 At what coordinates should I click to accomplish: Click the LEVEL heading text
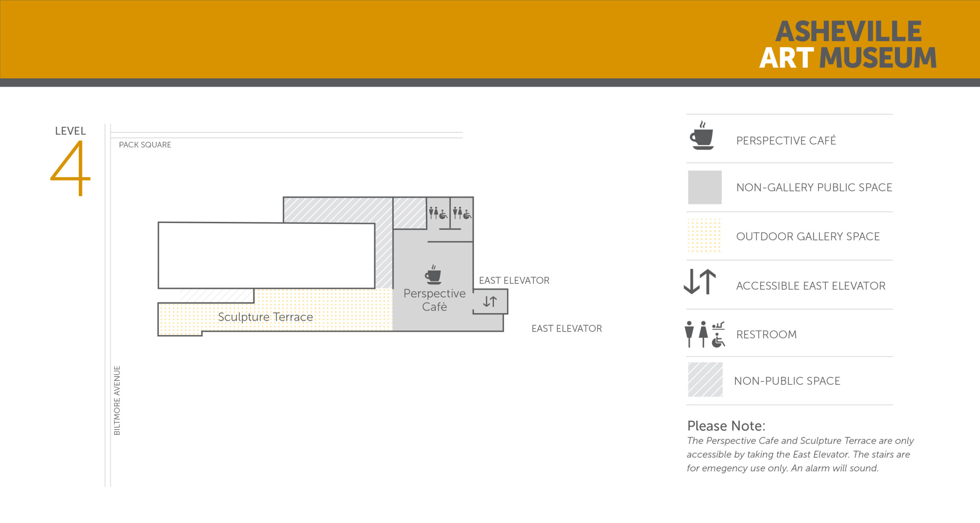(70, 131)
